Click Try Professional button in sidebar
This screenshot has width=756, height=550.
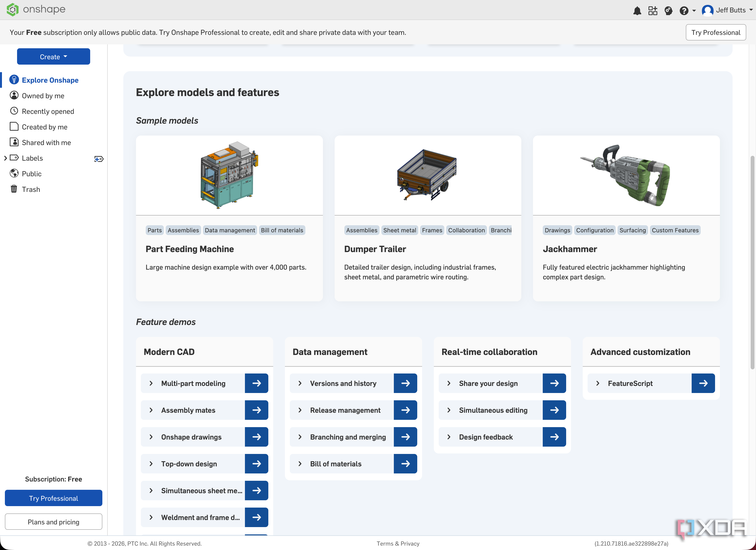(53, 498)
